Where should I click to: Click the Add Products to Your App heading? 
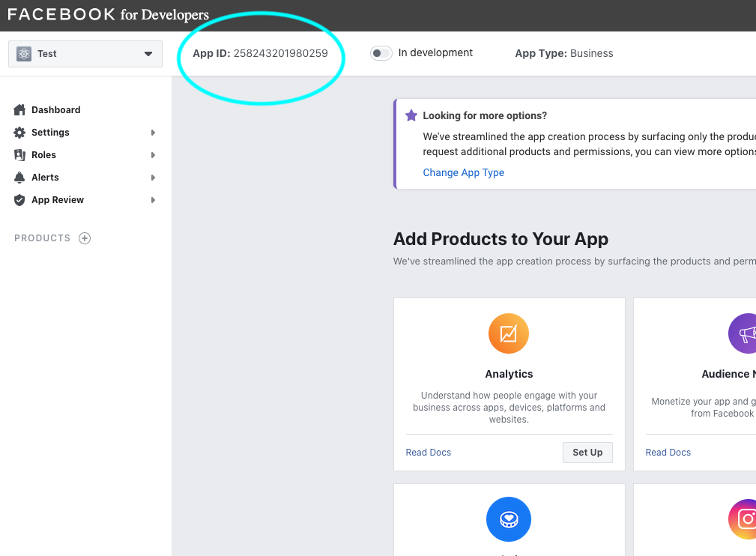[x=501, y=239]
